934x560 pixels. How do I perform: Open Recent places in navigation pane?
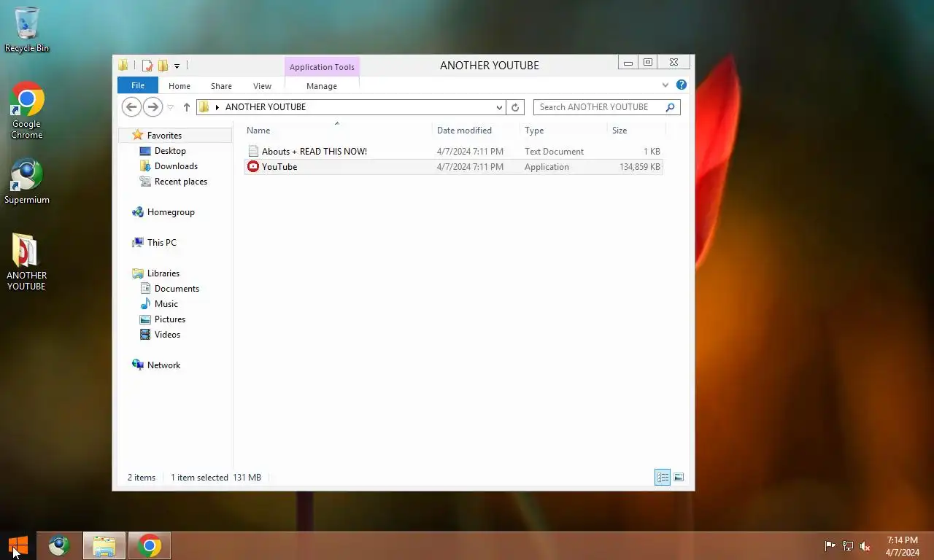tap(181, 182)
